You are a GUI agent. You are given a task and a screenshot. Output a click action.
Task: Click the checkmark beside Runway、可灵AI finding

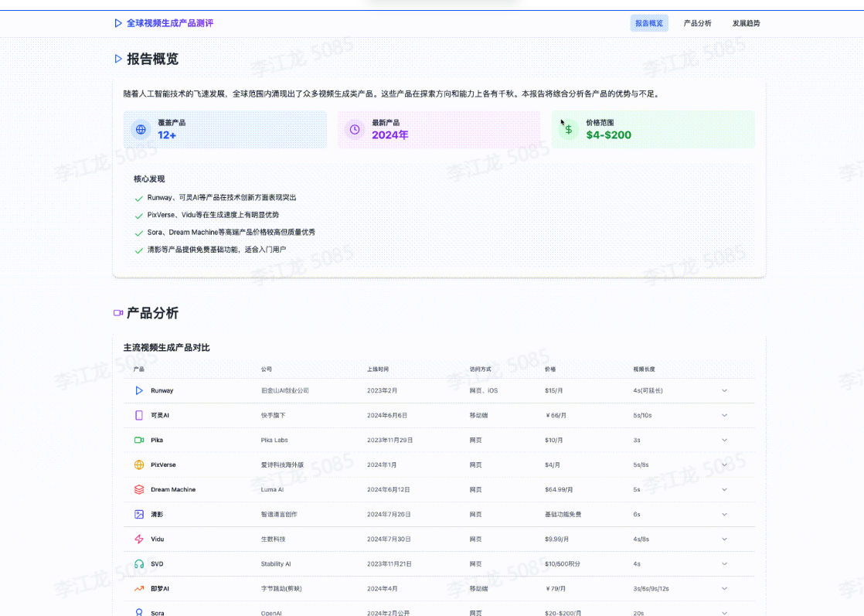(139, 199)
